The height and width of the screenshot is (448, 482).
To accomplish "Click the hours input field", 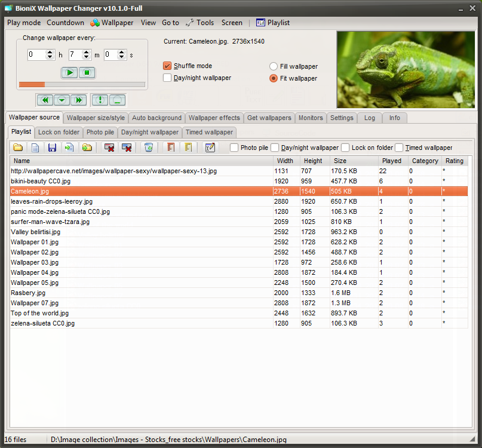I will [37, 55].
